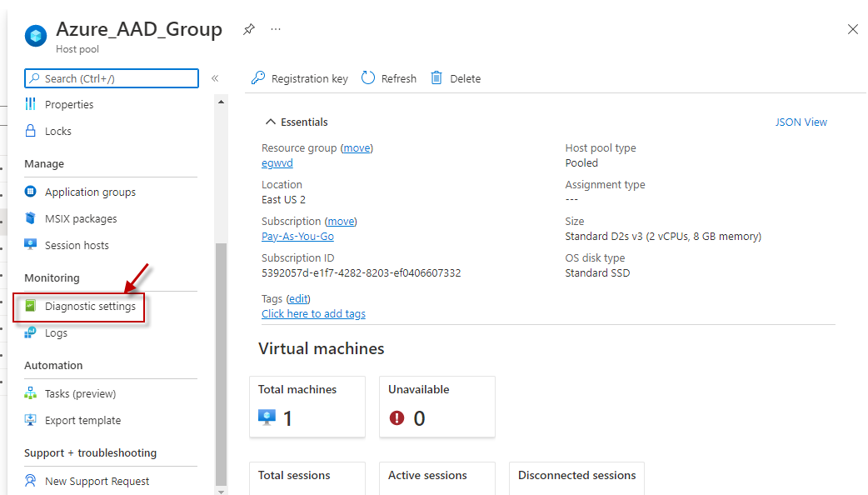Open the egwvd resource group
This screenshot has height=495, width=868.
point(277,162)
